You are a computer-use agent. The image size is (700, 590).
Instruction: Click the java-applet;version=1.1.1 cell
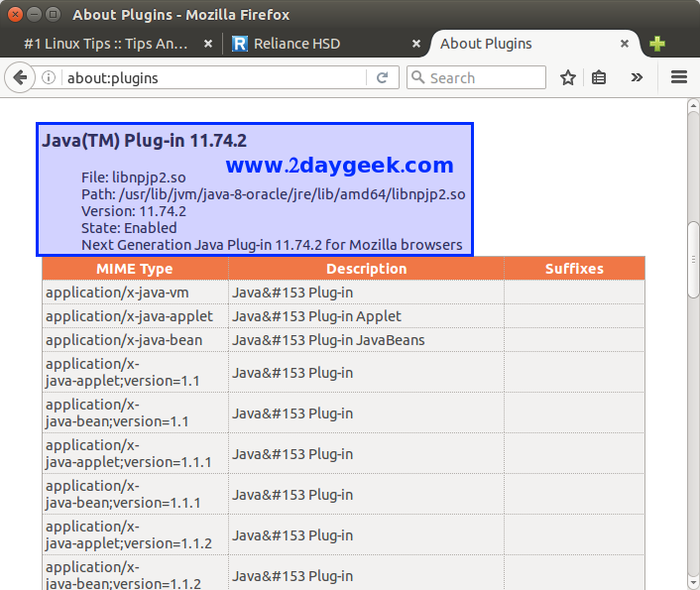(x=135, y=454)
